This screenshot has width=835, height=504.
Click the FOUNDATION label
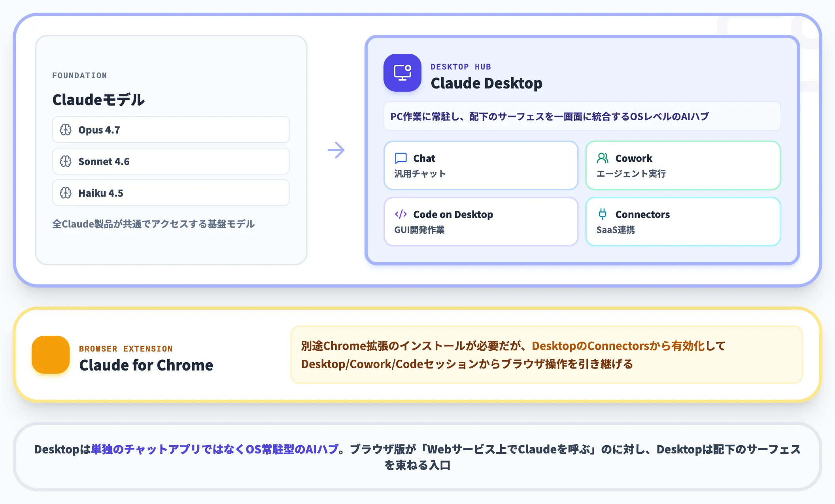click(79, 75)
